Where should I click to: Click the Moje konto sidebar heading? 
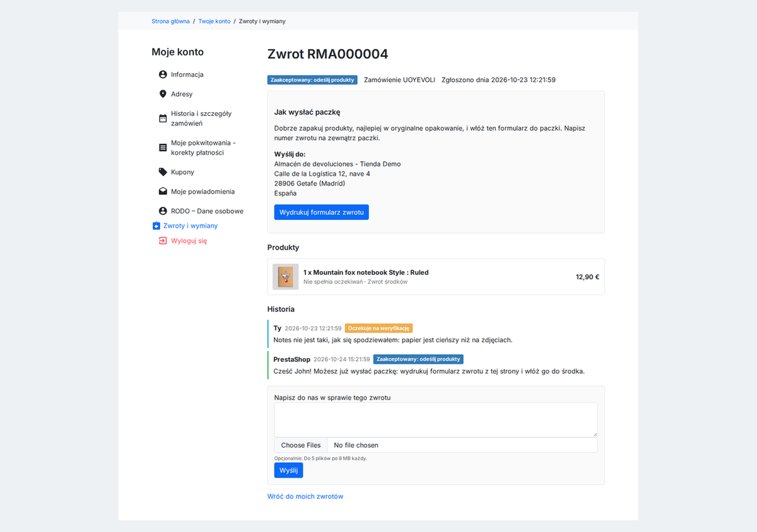pos(178,52)
